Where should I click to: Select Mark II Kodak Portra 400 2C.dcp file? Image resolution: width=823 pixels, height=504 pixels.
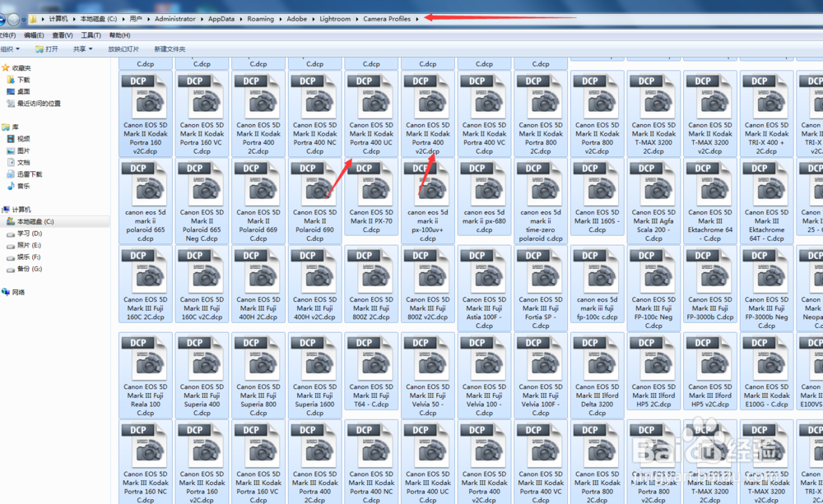(x=258, y=113)
